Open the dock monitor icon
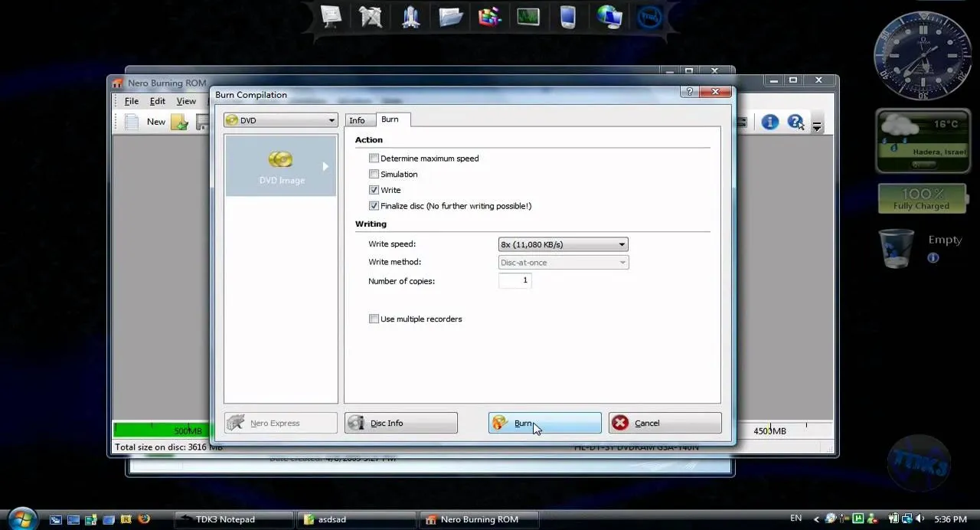Screen dimensions: 980x530 [331, 16]
